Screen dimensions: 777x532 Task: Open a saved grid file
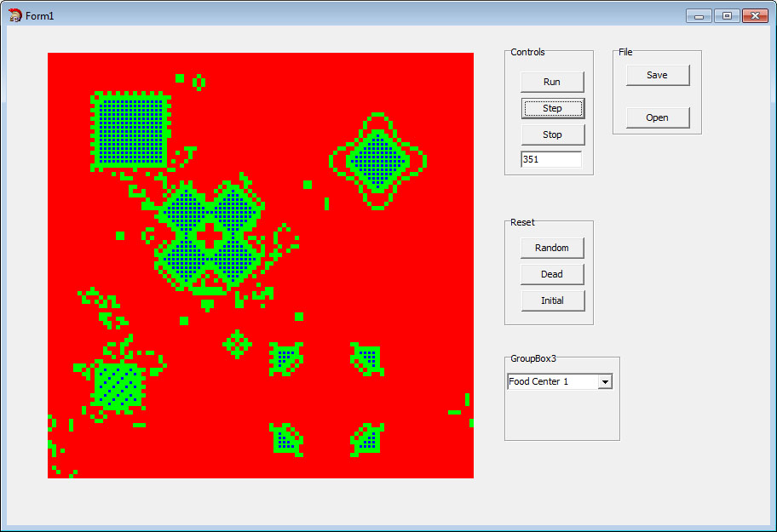658,117
